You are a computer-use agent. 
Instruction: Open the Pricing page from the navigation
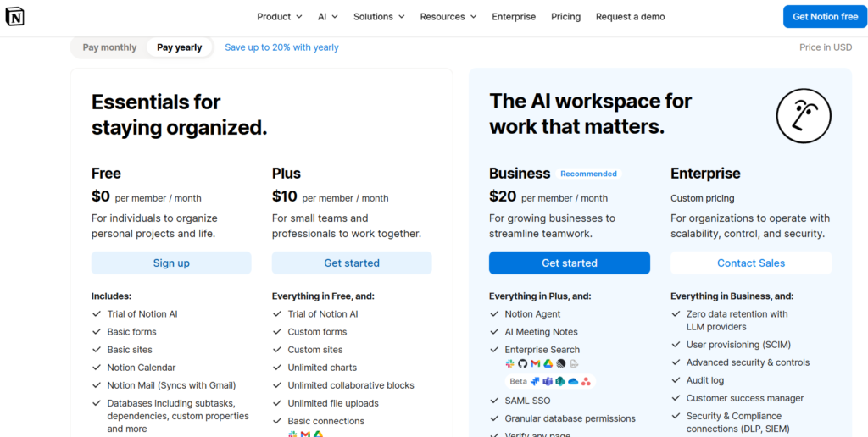(x=565, y=17)
